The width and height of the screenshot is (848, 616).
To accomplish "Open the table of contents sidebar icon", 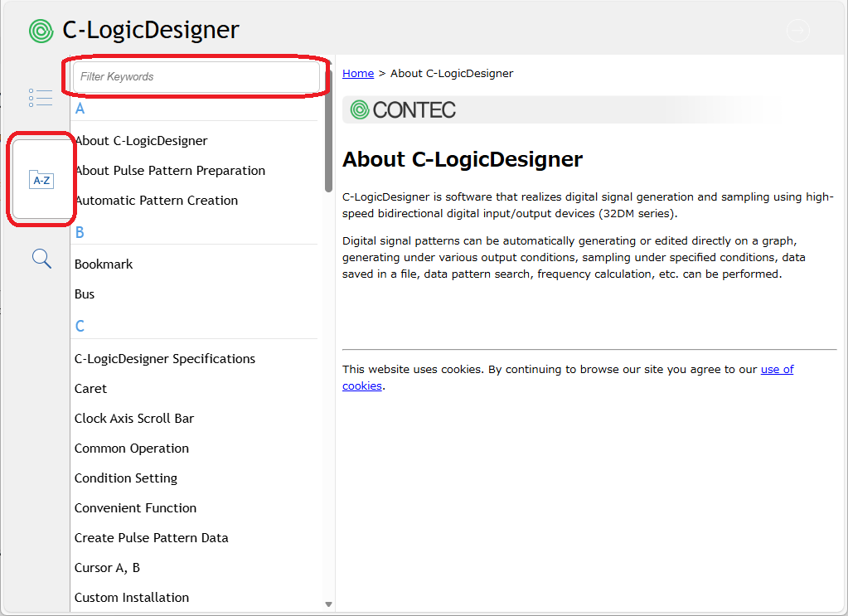I will tap(41, 98).
